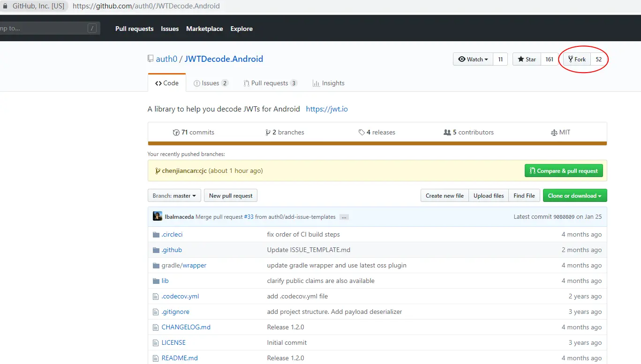Open commit 'fix order of CI build steps'

click(x=303, y=234)
